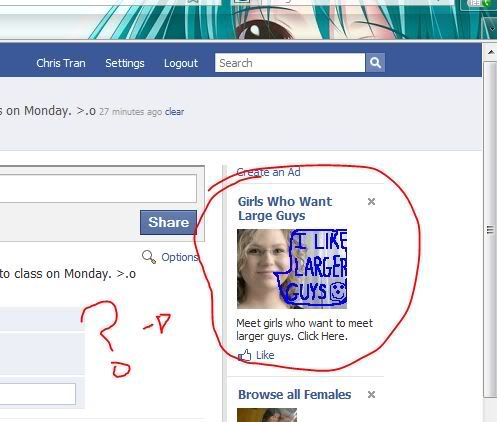
Task: Click the Share button
Action: coord(168,222)
